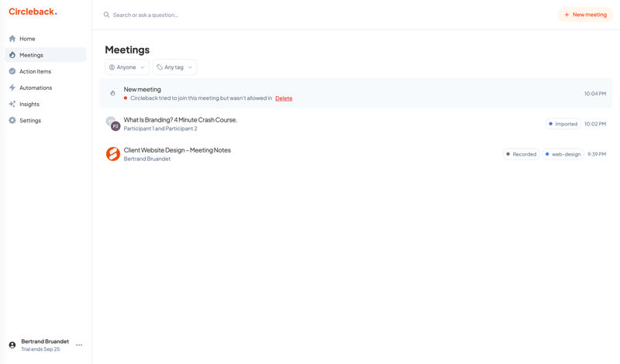
Task: Go to Action Items
Action: click(x=46, y=71)
